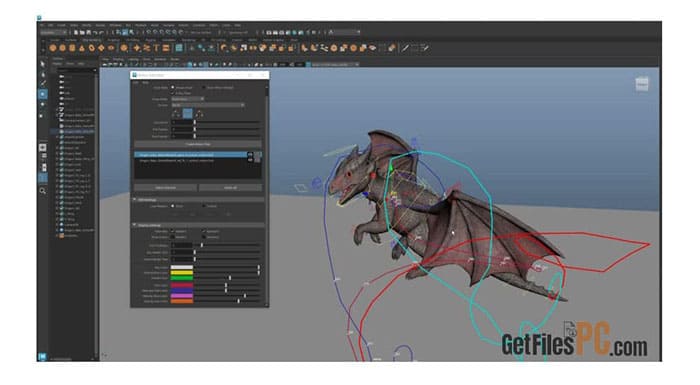
Task: Select the polygon sphere shelf icon
Action: (x=53, y=48)
